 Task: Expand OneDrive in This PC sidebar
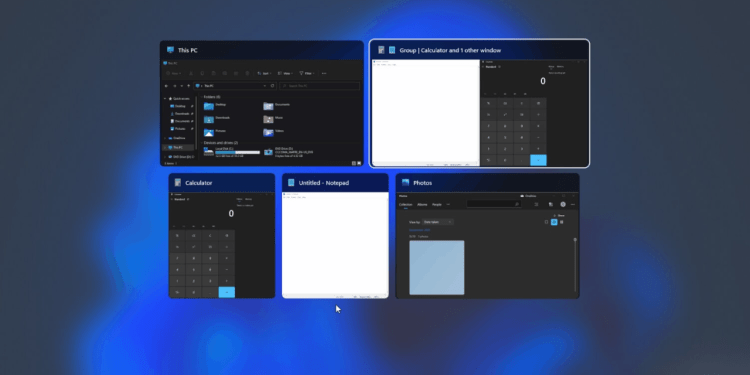(165, 138)
